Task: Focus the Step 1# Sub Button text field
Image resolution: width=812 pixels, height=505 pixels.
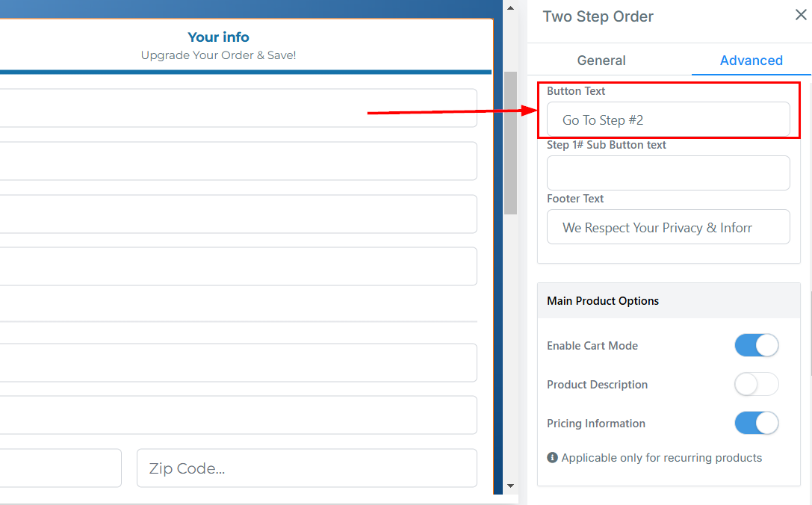Action: 668,173
